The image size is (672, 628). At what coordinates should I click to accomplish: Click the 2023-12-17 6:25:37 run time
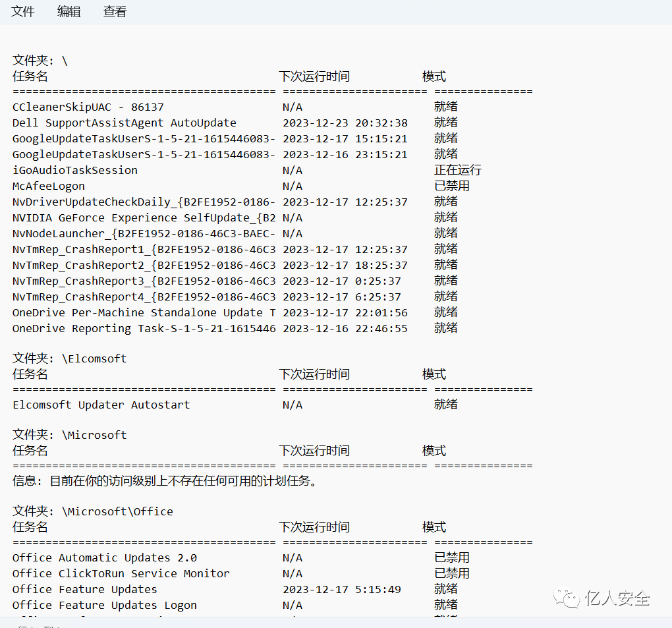(x=342, y=297)
